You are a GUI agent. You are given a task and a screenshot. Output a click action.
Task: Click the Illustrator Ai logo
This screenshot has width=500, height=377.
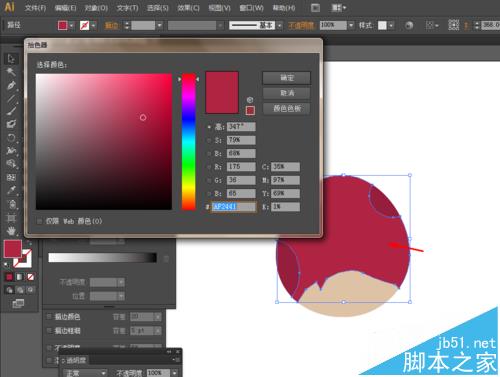9,7
